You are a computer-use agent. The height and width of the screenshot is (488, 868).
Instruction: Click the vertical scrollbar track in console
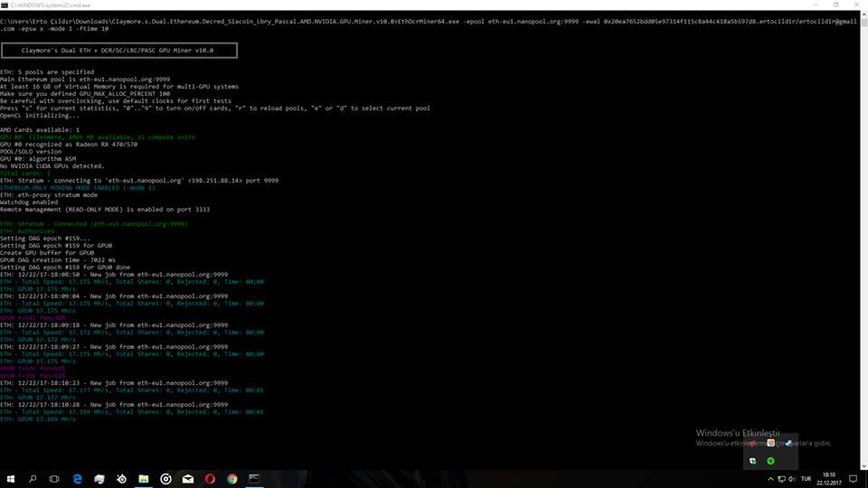tap(863, 243)
